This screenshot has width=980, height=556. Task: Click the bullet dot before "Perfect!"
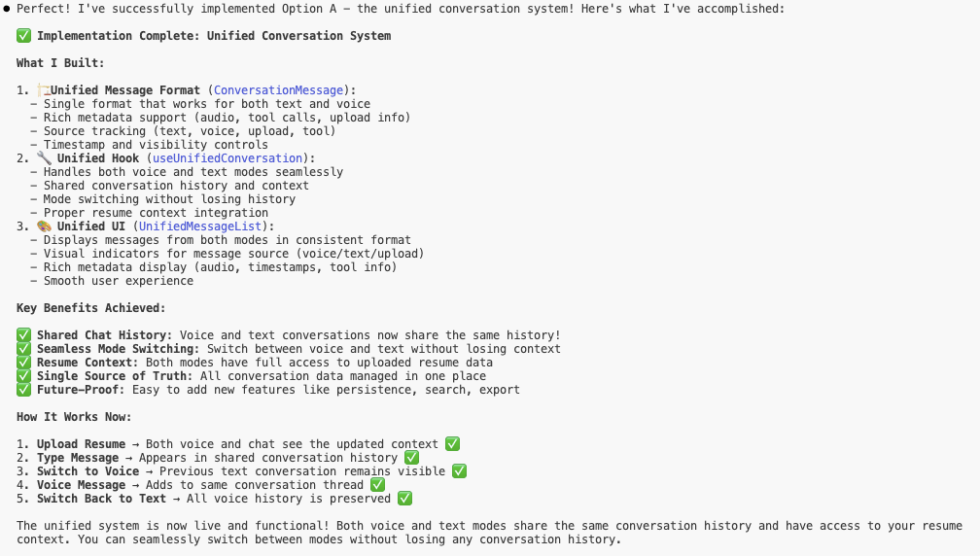click(7, 9)
